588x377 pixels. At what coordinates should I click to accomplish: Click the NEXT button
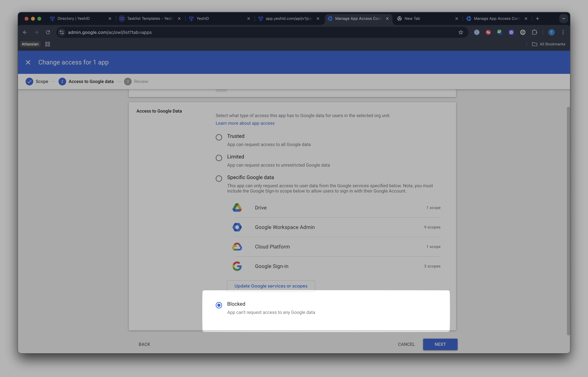point(440,344)
